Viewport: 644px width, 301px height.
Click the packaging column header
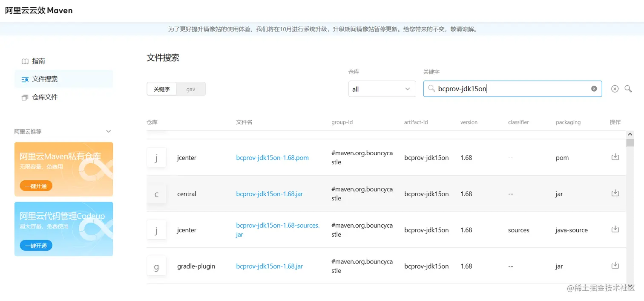point(568,122)
